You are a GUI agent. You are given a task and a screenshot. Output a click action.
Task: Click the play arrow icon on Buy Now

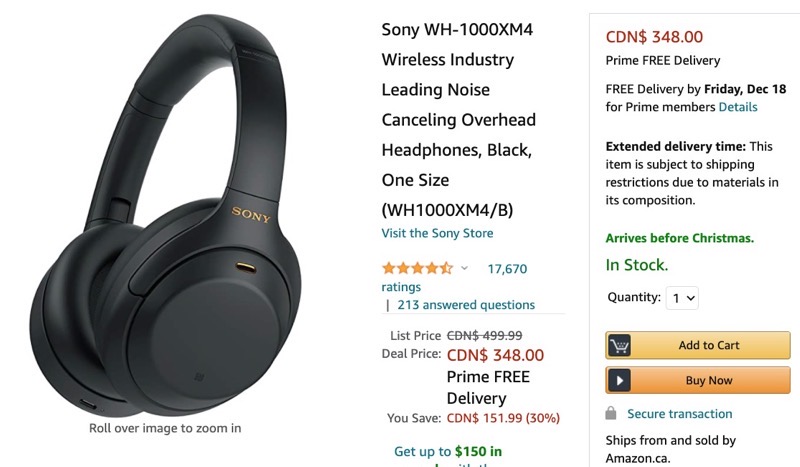620,380
